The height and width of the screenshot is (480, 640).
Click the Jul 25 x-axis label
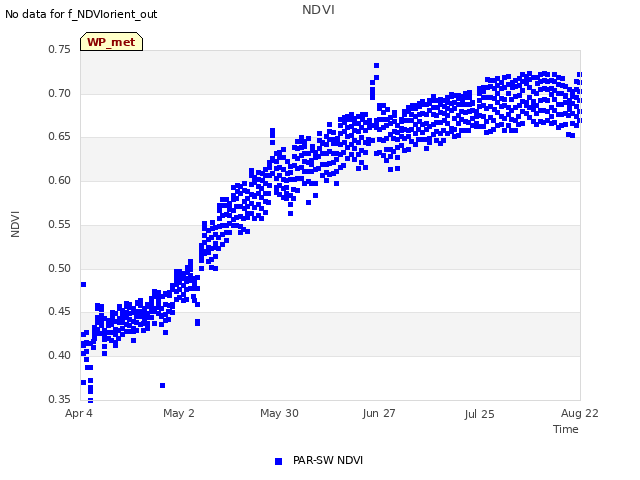point(479,414)
